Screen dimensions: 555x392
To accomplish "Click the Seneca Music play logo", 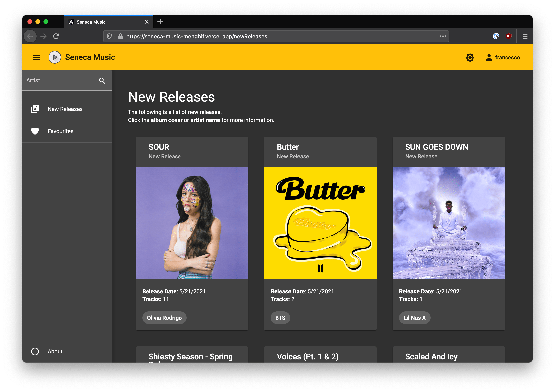I will click(x=55, y=57).
